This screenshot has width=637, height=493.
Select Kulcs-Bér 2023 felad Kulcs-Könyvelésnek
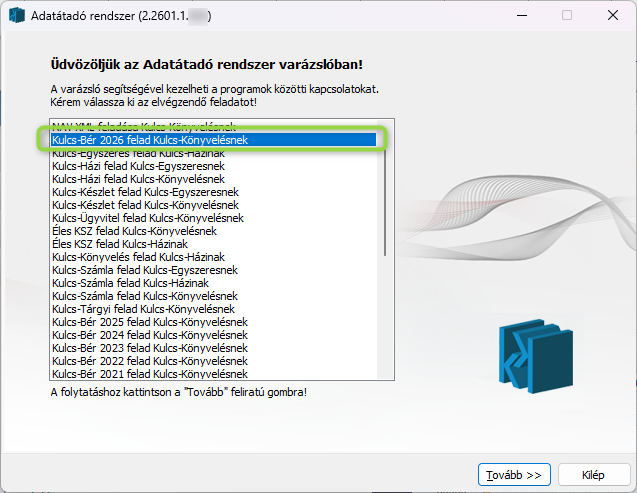[214, 348]
